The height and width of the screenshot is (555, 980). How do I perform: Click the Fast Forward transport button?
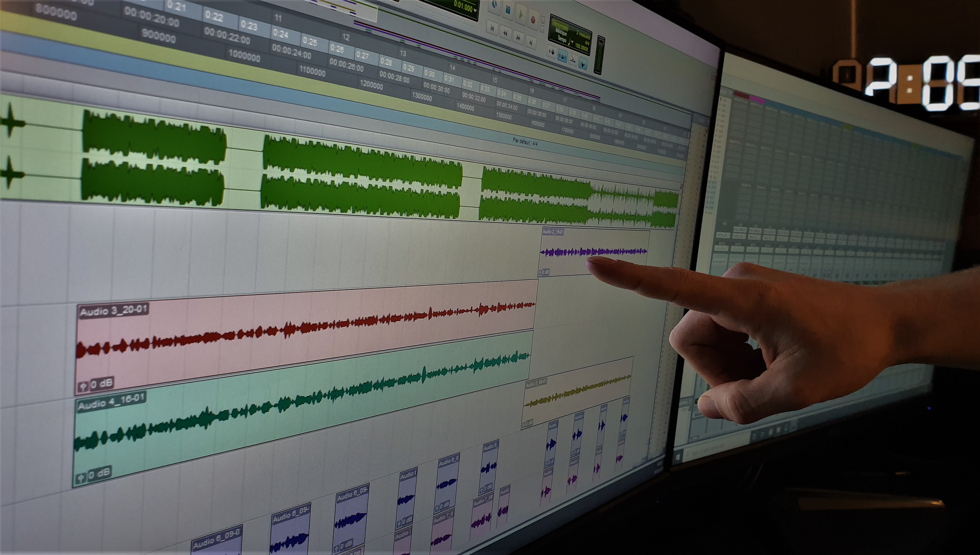coord(519,38)
